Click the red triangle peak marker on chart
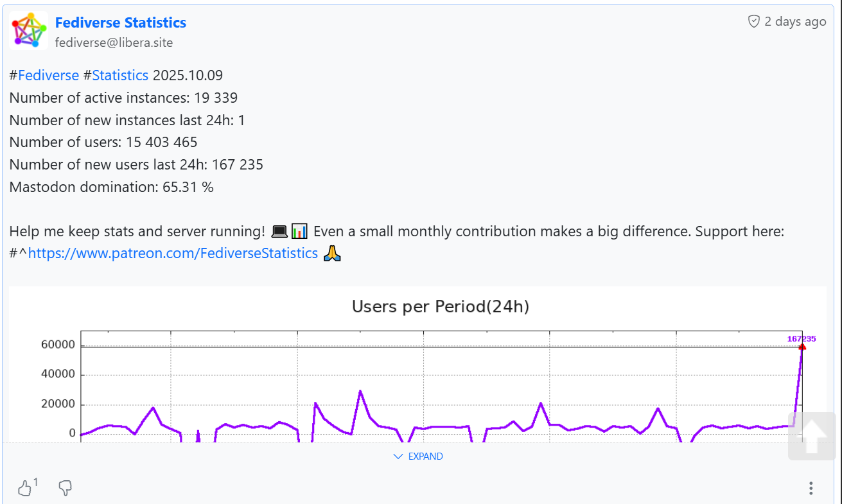Viewport: 842px width, 504px height. click(x=802, y=347)
